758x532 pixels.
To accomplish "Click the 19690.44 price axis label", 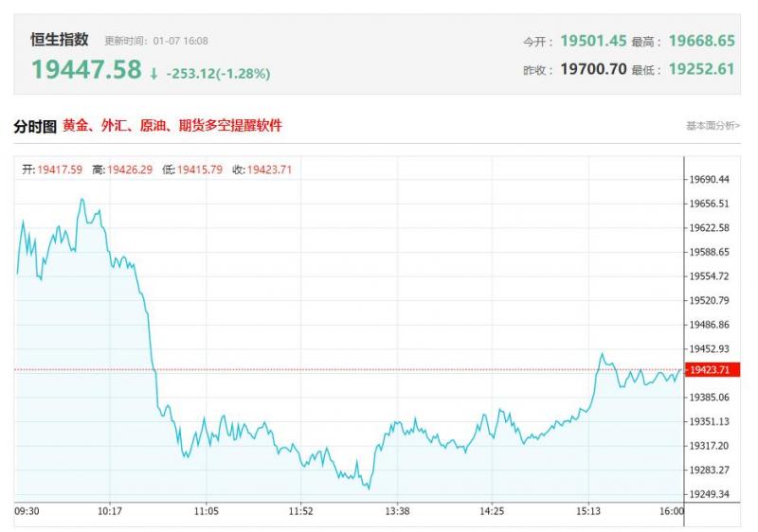I will coord(710,179).
